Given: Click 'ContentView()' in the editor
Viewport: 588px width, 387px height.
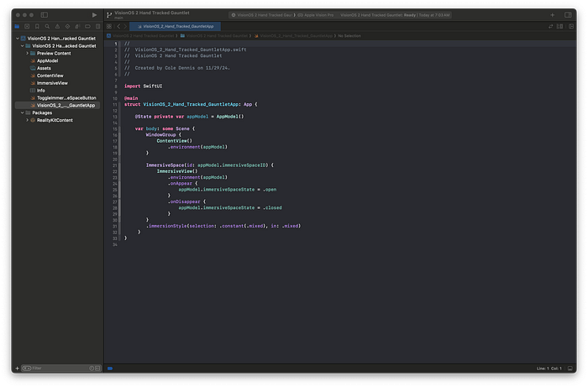Looking at the screenshot, I should click(175, 141).
